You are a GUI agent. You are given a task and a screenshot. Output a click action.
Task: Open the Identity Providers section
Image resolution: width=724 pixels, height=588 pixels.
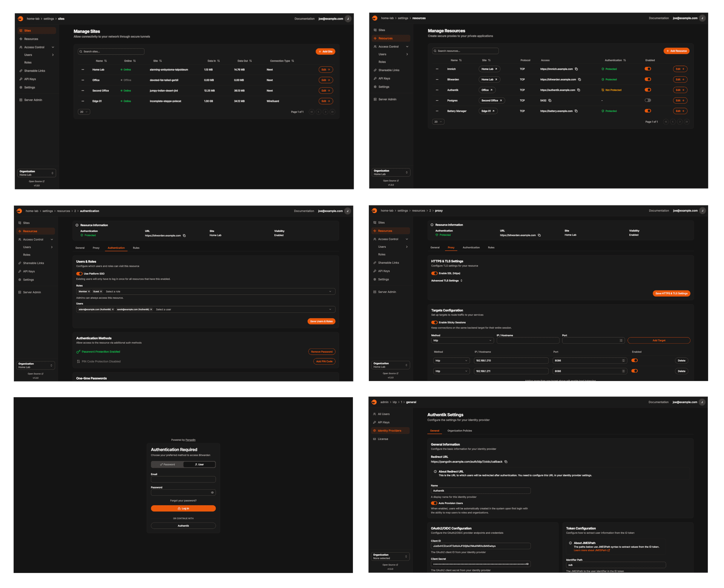(x=389, y=430)
